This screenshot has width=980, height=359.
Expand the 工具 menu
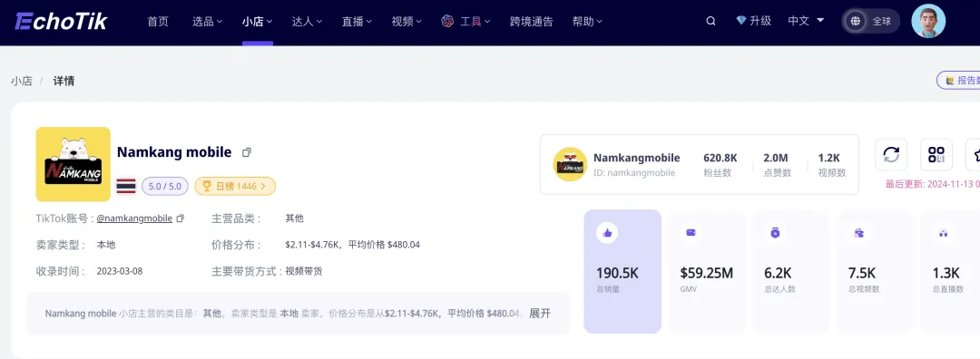[475, 21]
